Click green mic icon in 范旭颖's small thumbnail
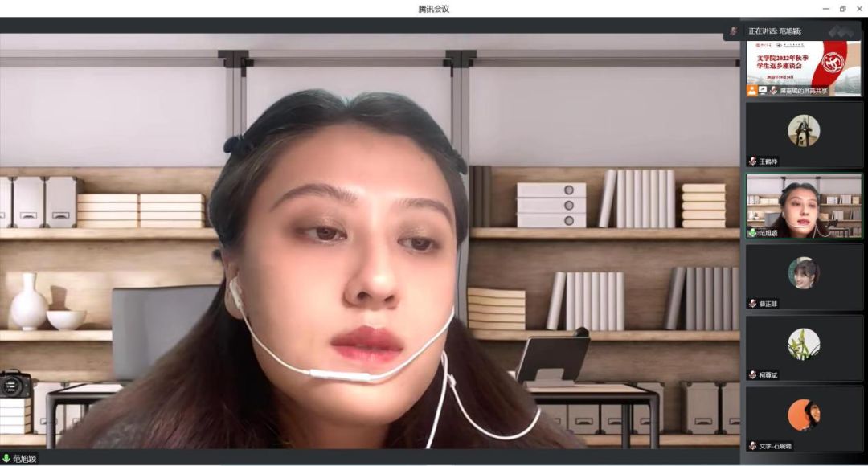 [x=752, y=233]
